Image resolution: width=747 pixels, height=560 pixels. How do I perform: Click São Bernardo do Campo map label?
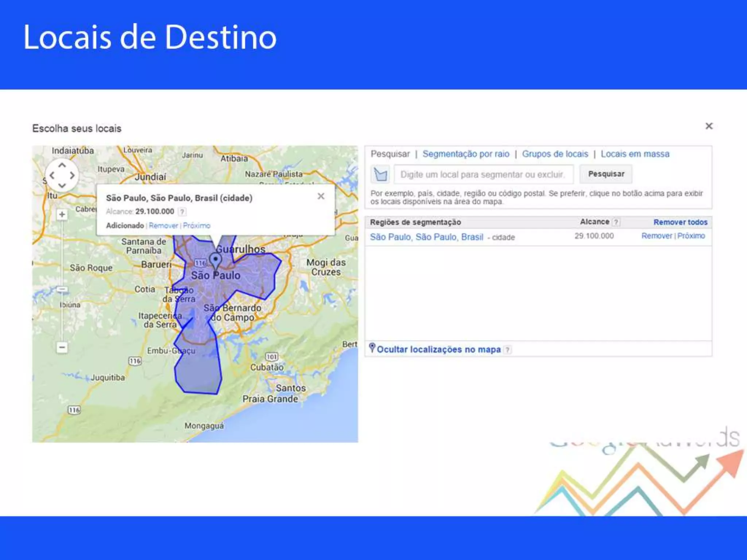[x=232, y=313]
